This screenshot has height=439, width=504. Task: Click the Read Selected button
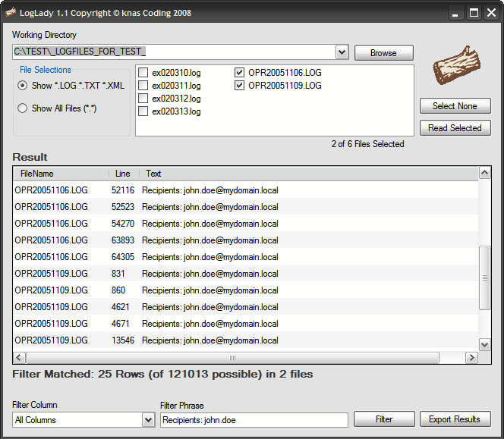tap(455, 128)
